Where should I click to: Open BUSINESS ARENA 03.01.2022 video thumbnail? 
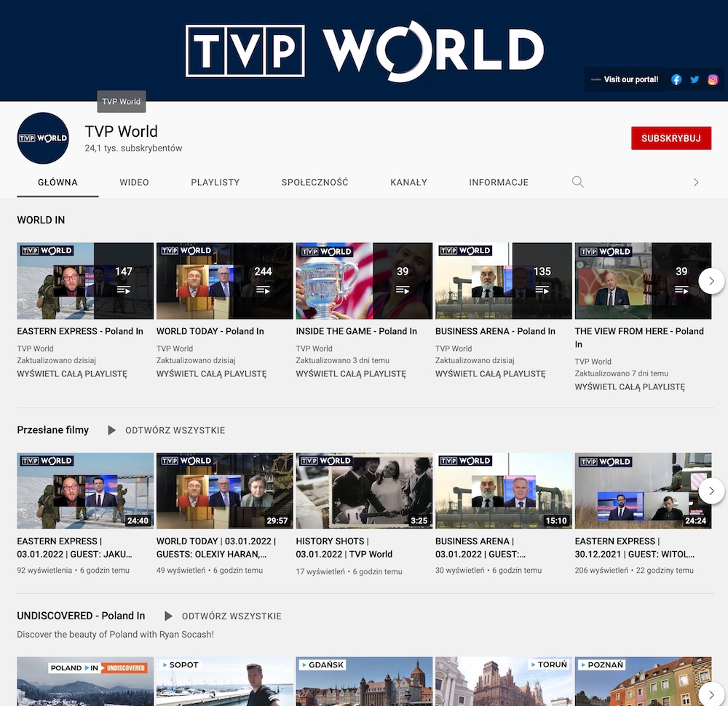tap(504, 491)
